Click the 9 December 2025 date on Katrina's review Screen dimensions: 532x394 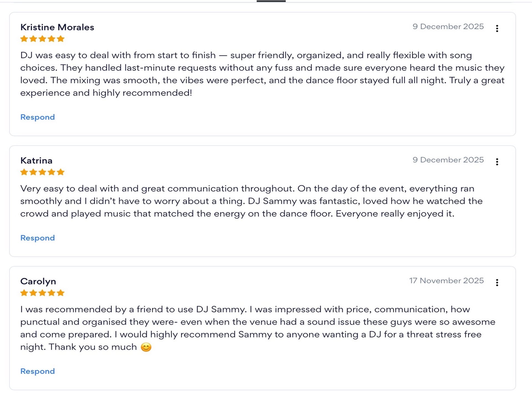(448, 160)
